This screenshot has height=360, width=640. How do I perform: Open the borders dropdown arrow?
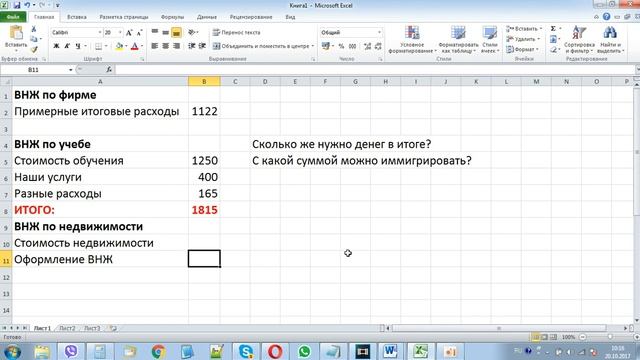click(x=106, y=46)
